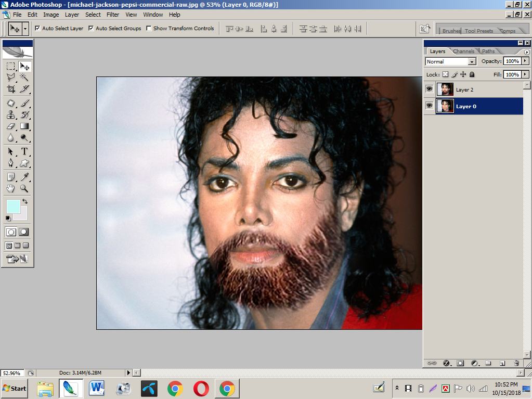The width and height of the screenshot is (532, 399).
Task: Open the Edit menu
Action: click(32, 15)
